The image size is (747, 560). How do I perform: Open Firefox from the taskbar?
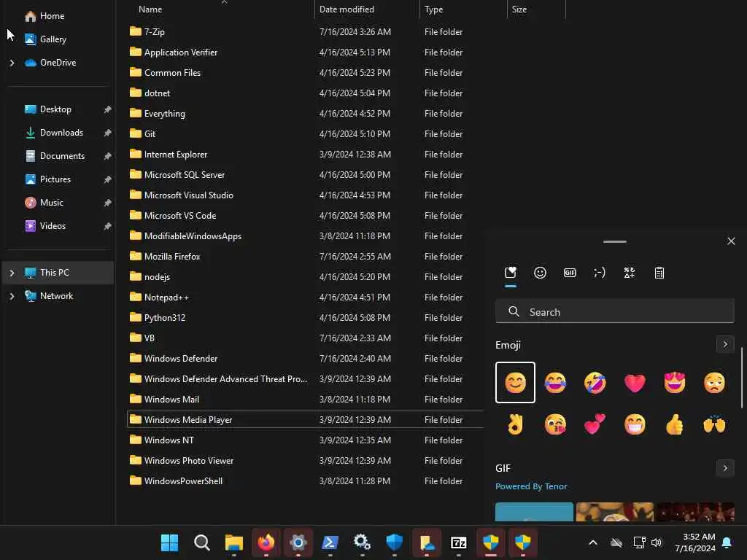coord(266,542)
